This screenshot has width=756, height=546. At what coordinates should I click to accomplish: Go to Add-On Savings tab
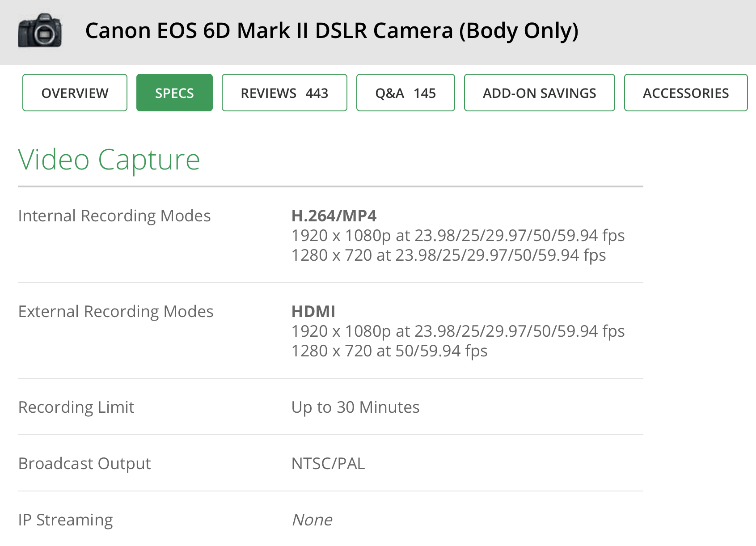tap(539, 93)
